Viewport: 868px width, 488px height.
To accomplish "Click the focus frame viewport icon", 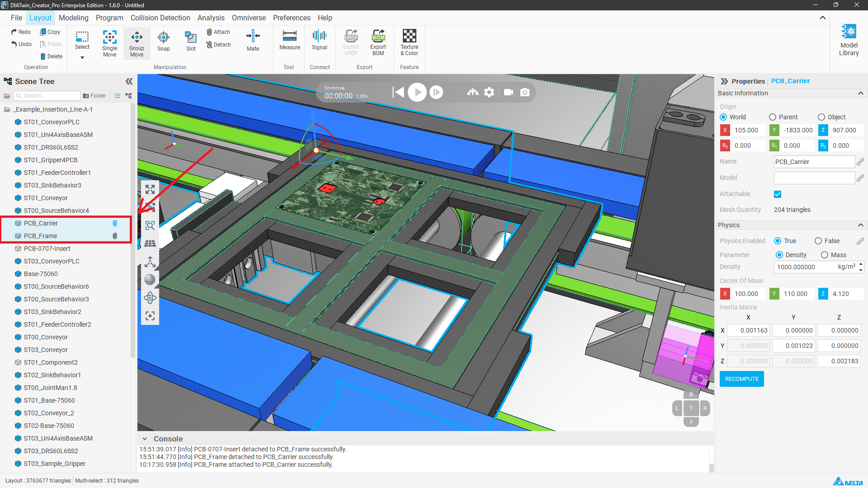I will pos(150,316).
